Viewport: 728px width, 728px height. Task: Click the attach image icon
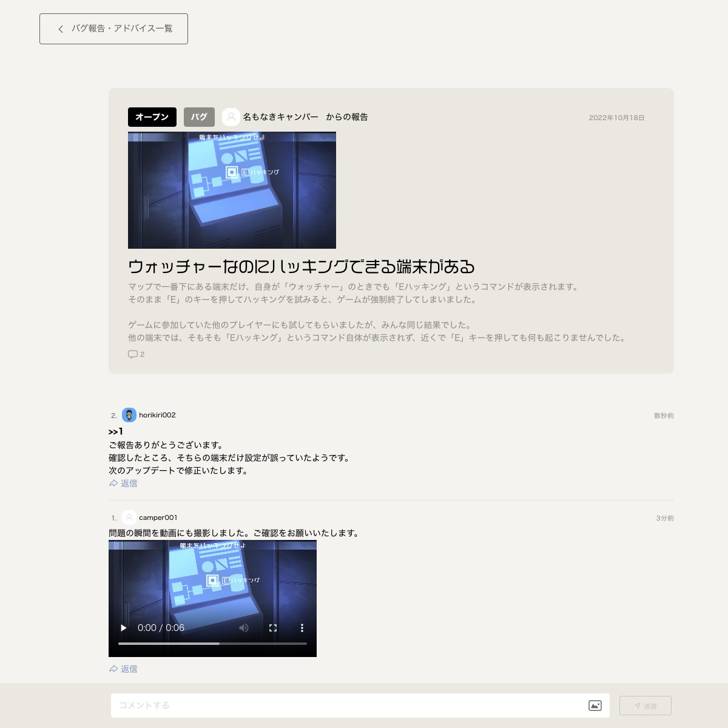(595, 706)
